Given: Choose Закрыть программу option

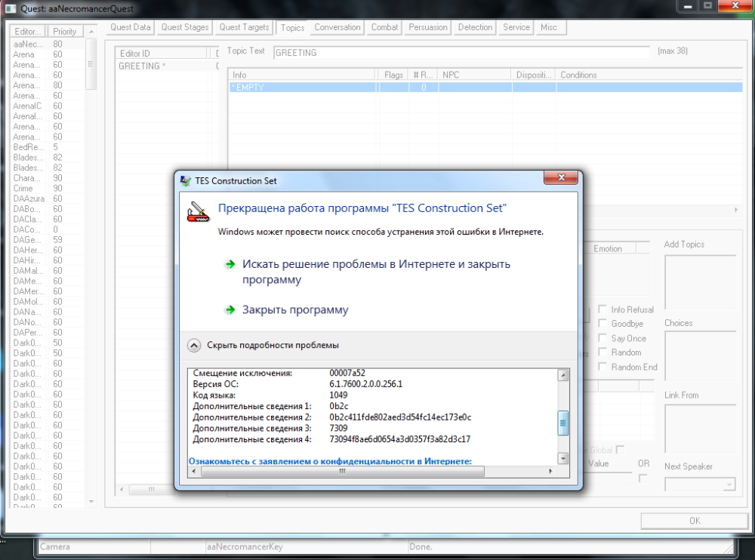Looking at the screenshot, I should click(295, 309).
